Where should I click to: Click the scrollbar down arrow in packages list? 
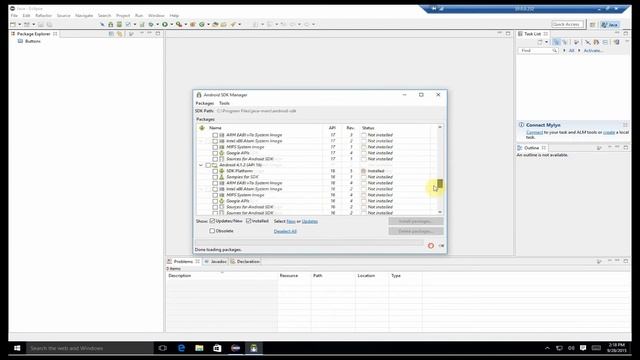(x=440, y=212)
